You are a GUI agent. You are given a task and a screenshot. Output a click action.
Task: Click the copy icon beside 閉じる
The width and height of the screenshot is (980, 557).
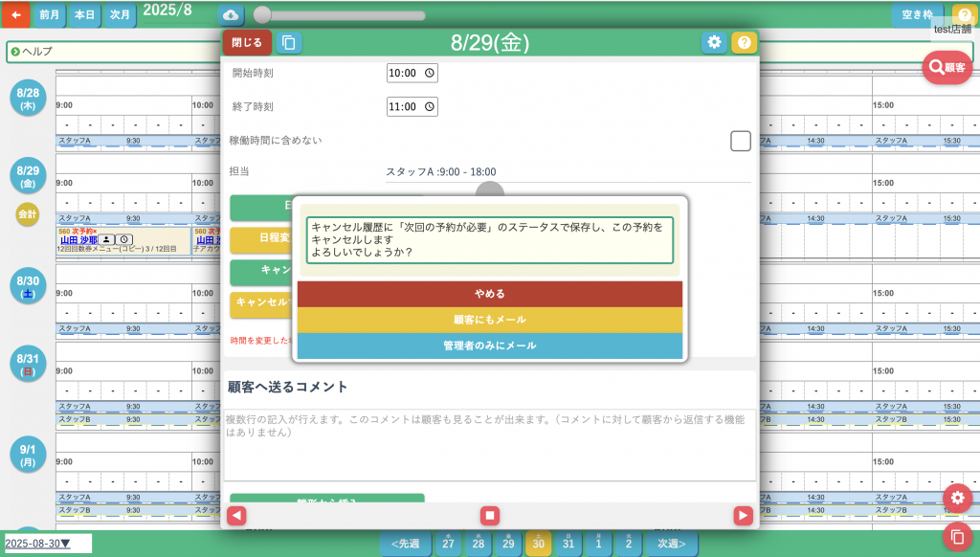coord(288,42)
